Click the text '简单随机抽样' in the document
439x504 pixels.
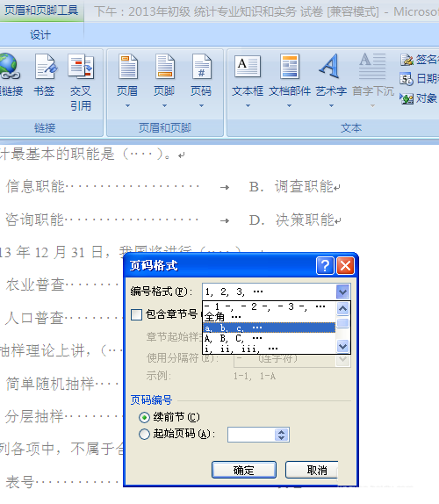(50, 384)
